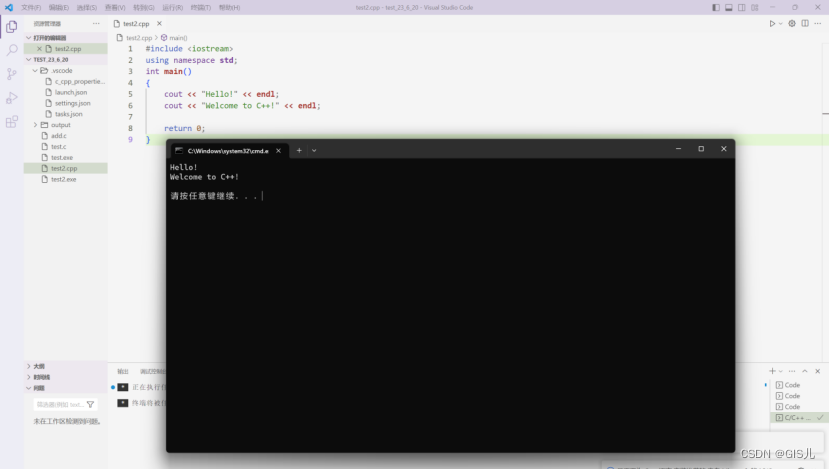Open the 运行(R) menu
The height and width of the screenshot is (469, 830).
[x=173, y=7]
